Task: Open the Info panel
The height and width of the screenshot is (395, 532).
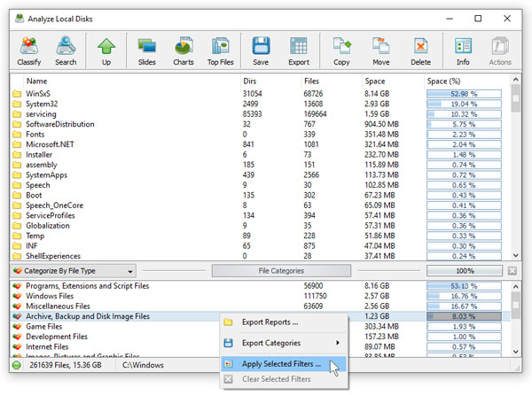Action: [463, 51]
